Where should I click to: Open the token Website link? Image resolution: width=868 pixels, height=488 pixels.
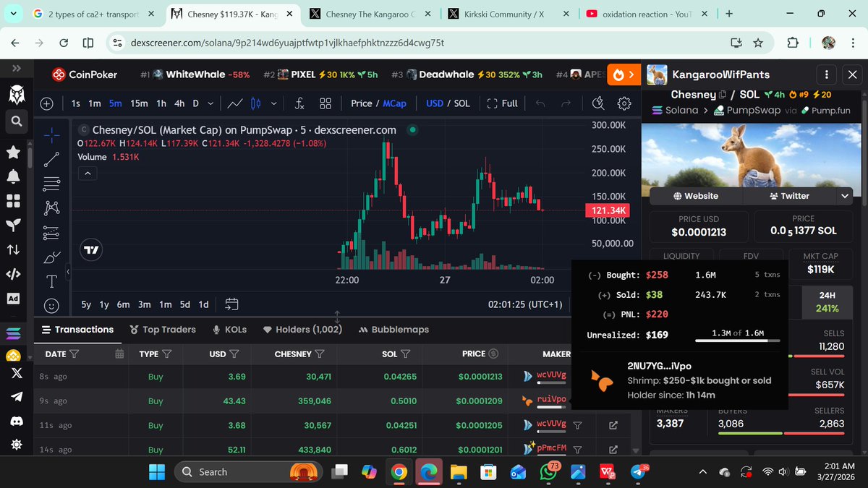[x=696, y=196]
